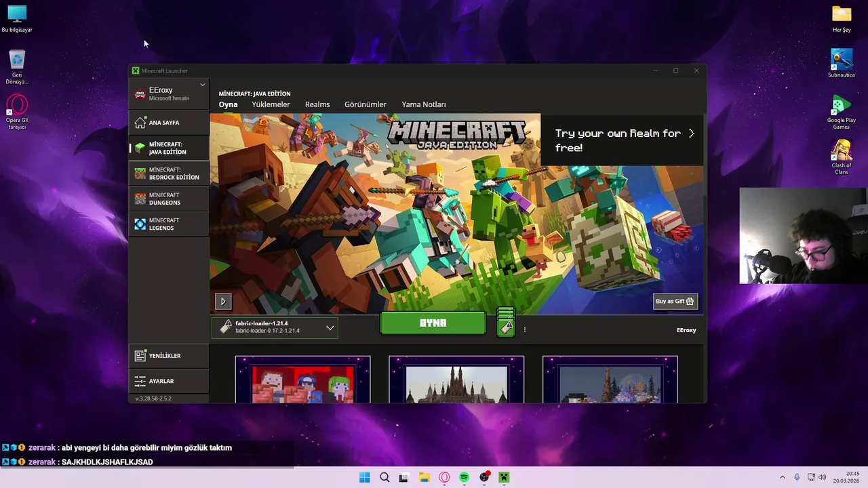Open Search from the taskbar
This screenshot has width=868, height=488.
(x=384, y=477)
